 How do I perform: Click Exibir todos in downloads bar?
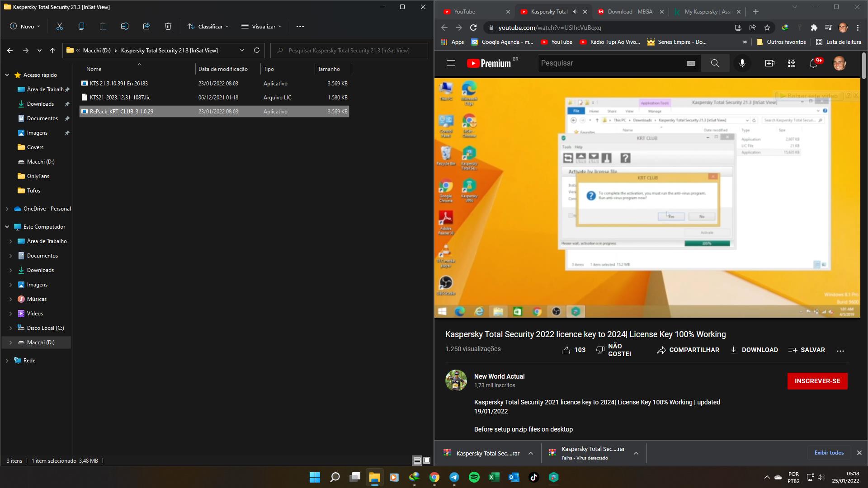[x=829, y=453]
